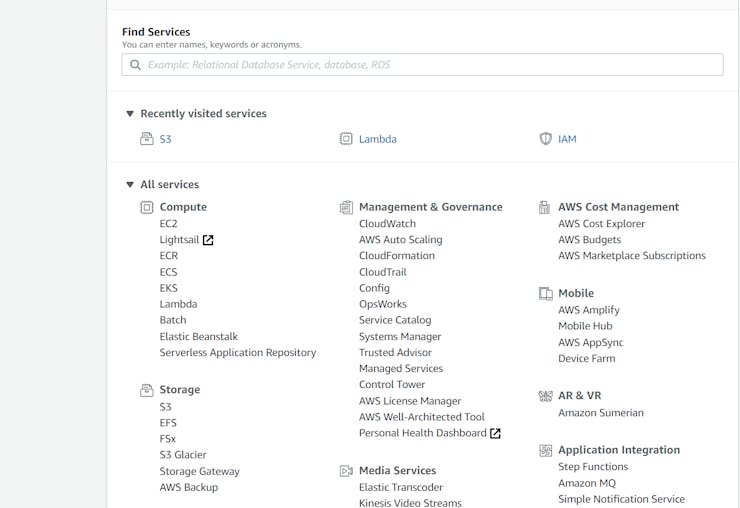Collapse the Recently visited services section
Image resolution: width=740 pixels, height=508 pixels.
coord(130,113)
